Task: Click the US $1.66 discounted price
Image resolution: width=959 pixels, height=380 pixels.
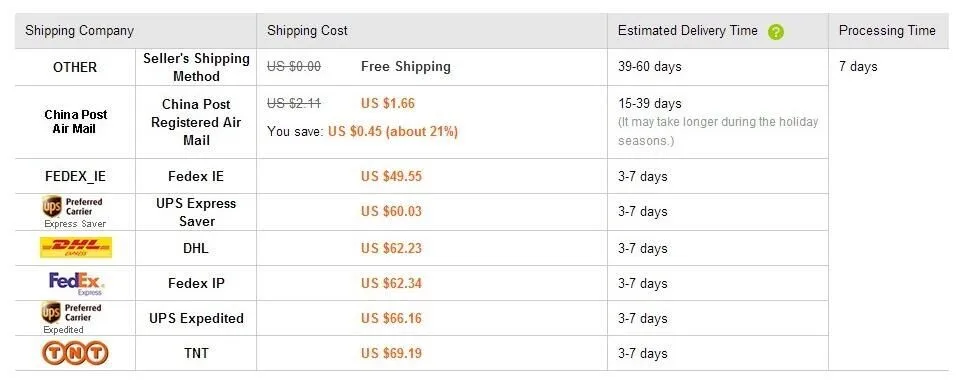Action: [x=388, y=103]
